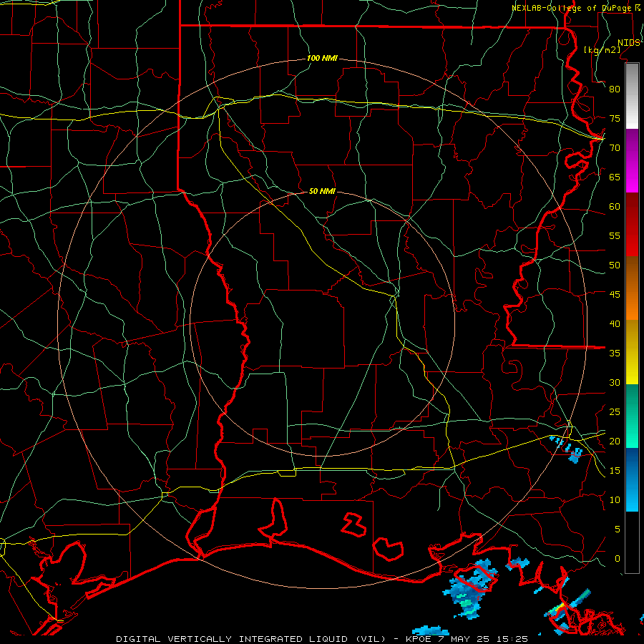Select the white-gray segment of the color bar

(632, 96)
